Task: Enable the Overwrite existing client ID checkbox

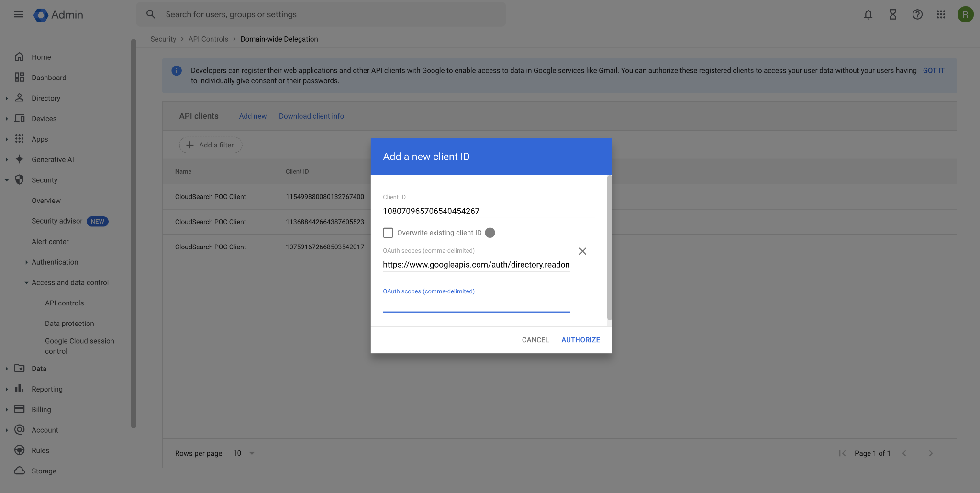Action: tap(388, 233)
